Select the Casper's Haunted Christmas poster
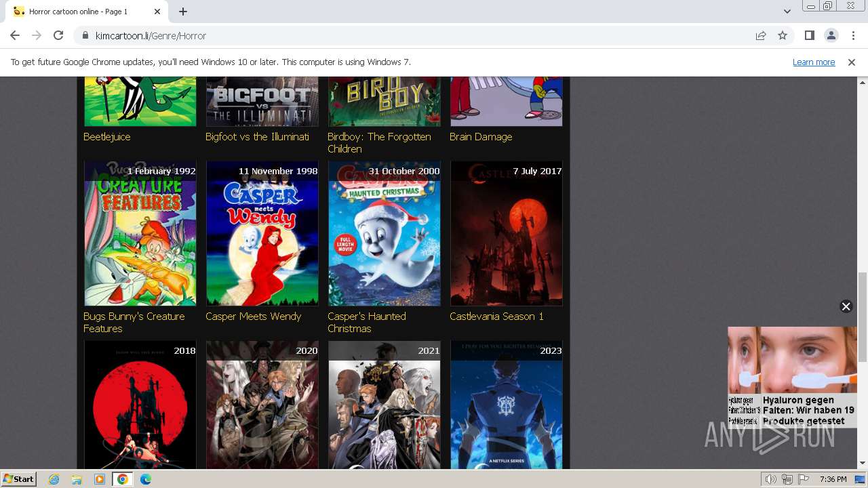This screenshot has height=488, width=868. point(384,234)
